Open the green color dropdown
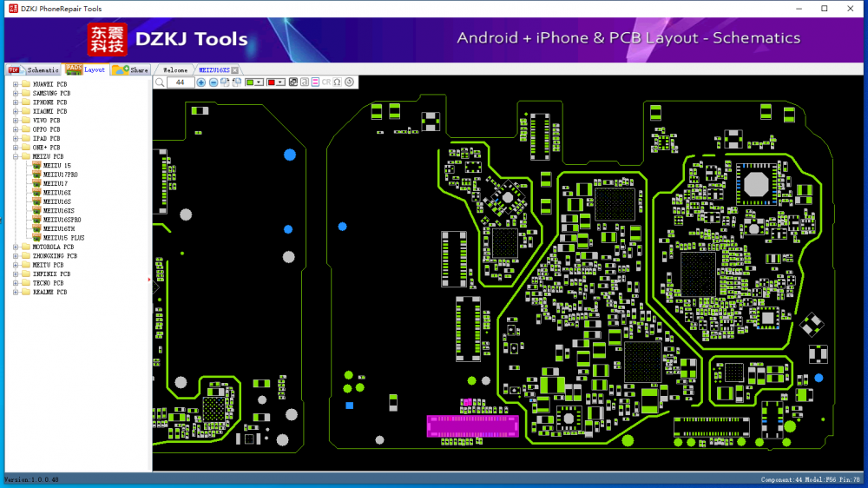Viewport: 868px width, 488px height. pyautogui.click(x=260, y=82)
